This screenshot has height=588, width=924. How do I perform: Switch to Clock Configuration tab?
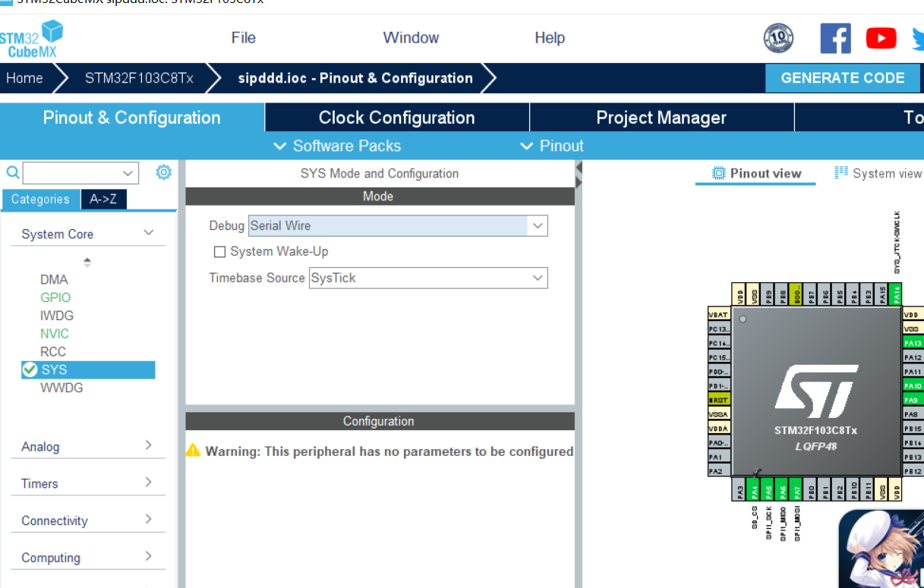point(397,118)
